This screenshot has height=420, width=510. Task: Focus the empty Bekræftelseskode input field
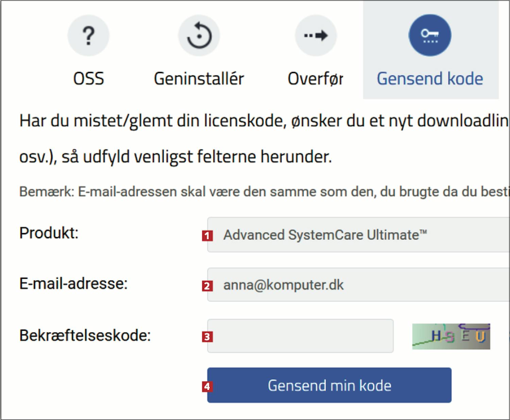[300, 336]
